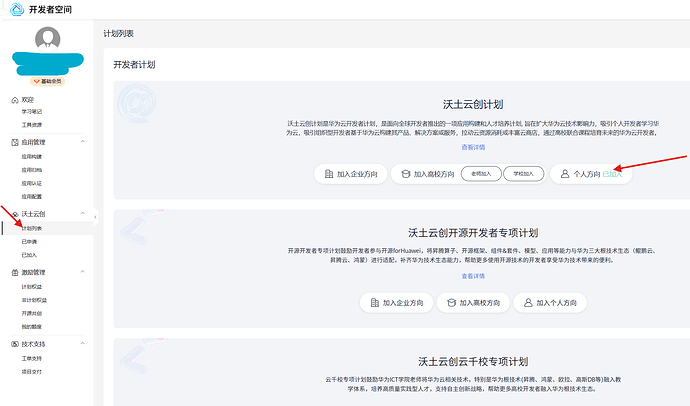Open 已申请 in the sidebar
The width and height of the screenshot is (690, 406).
pyautogui.click(x=29, y=242)
